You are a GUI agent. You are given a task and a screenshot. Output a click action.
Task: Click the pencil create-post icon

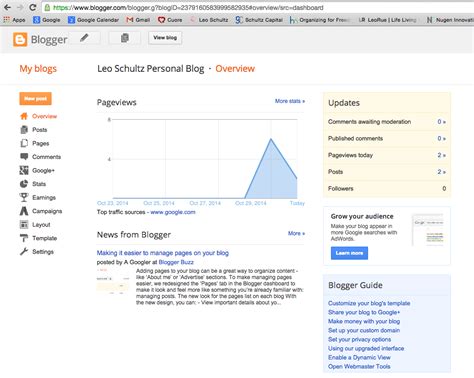point(84,38)
